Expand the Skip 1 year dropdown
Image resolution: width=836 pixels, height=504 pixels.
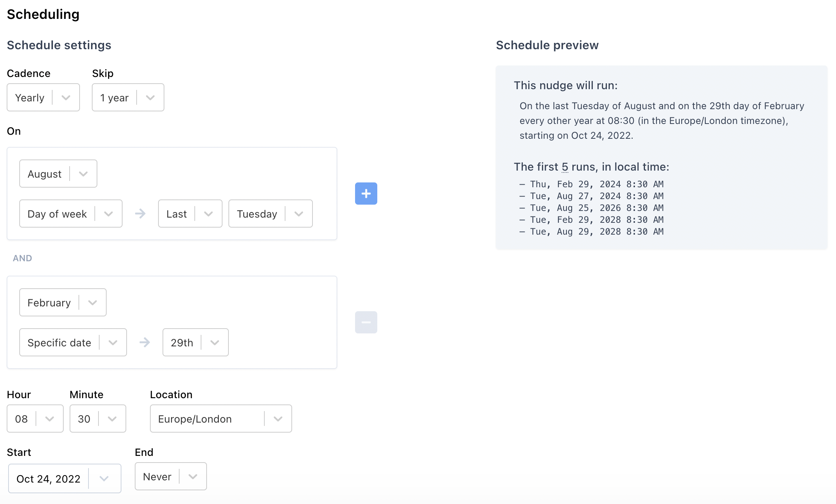click(128, 98)
